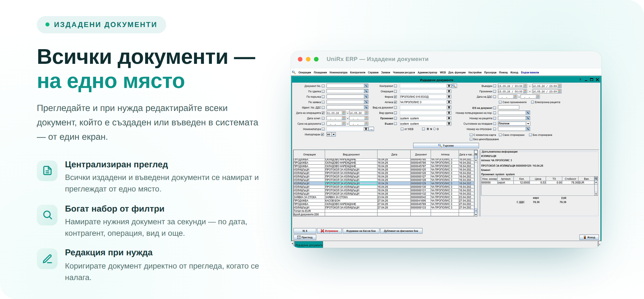Image resolution: width=644 pixels, height=299 pixels.
Task: Click wildcard % button for По заявка field
Action: 366,102
